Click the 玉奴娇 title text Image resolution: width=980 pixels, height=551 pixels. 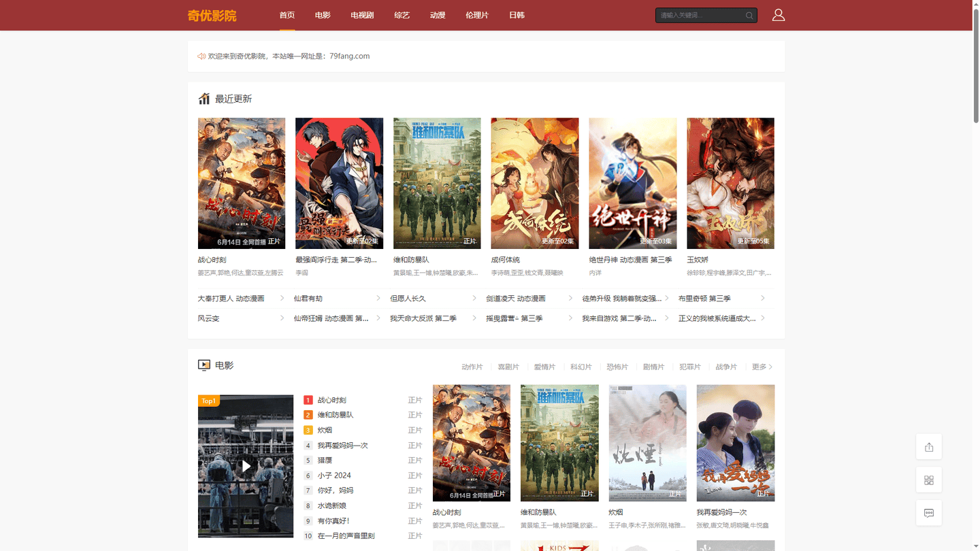[698, 259]
